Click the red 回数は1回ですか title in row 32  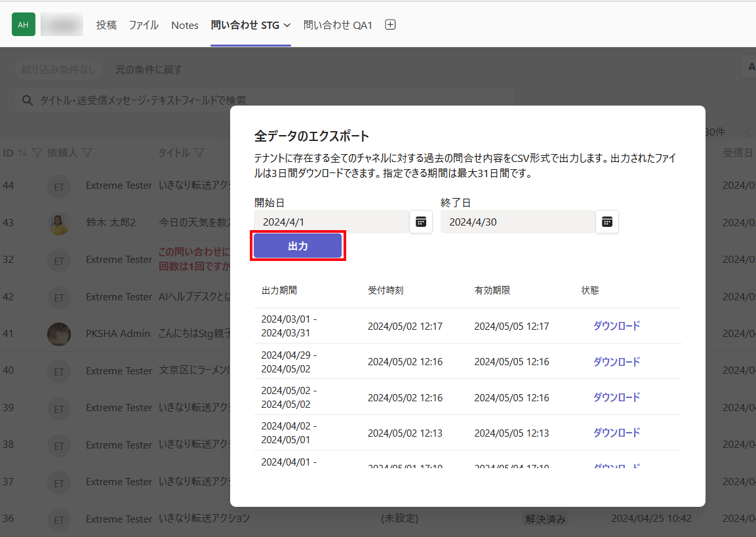[x=194, y=259]
